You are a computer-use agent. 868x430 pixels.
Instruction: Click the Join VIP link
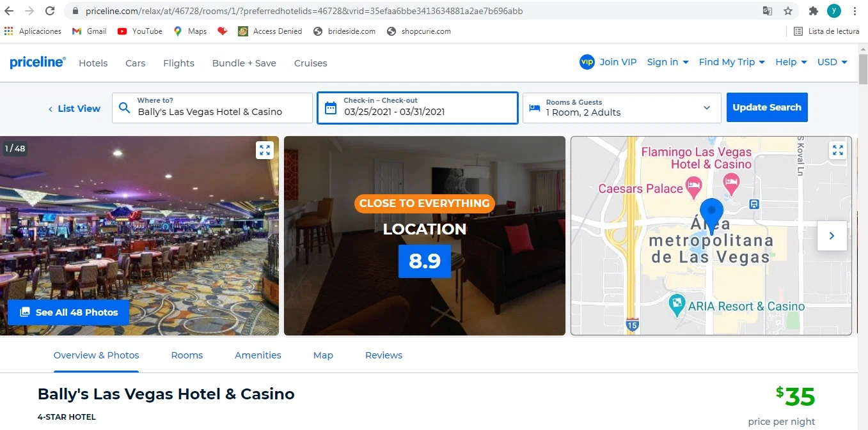coord(618,62)
